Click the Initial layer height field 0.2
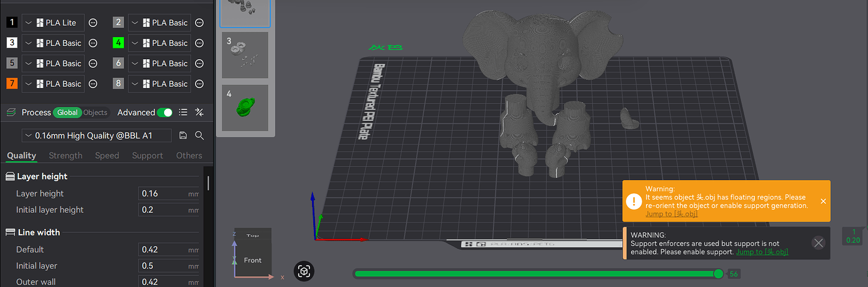 click(x=169, y=210)
